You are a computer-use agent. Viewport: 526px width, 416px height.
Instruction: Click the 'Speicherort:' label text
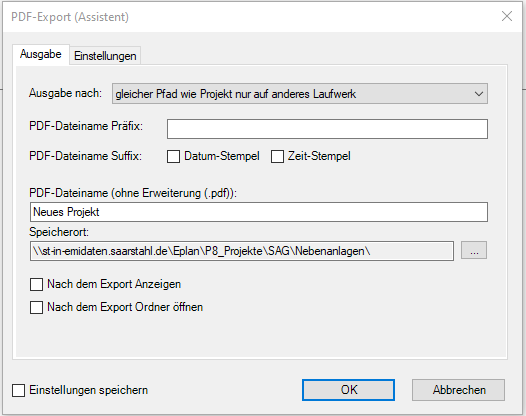(x=59, y=232)
